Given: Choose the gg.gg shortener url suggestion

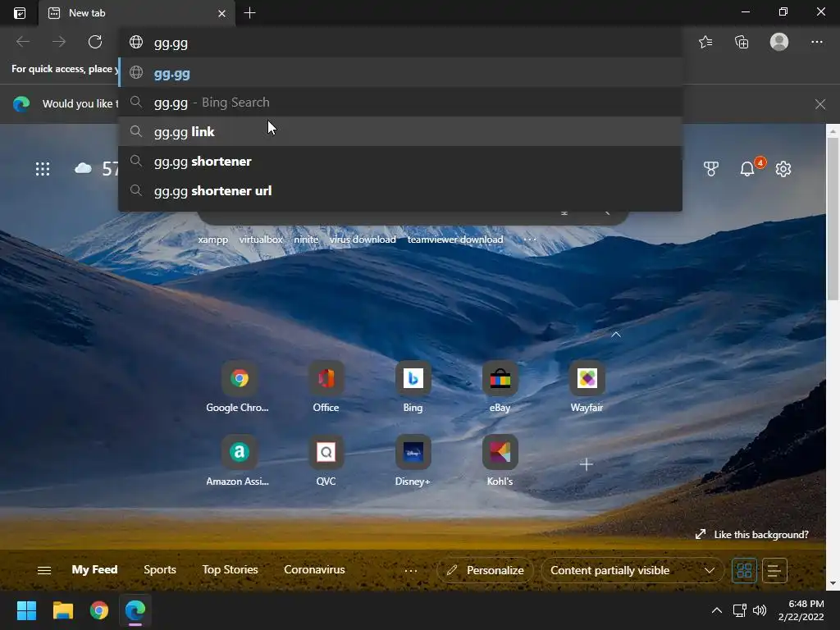Looking at the screenshot, I should pos(400,190).
